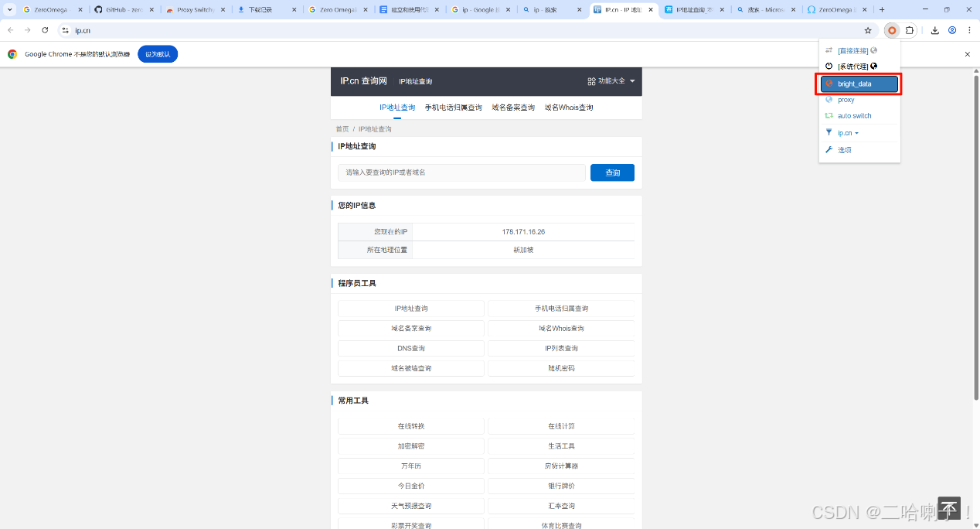Open the 在线转换 tool
This screenshot has height=529, width=980.
pyautogui.click(x=411, y=426)
